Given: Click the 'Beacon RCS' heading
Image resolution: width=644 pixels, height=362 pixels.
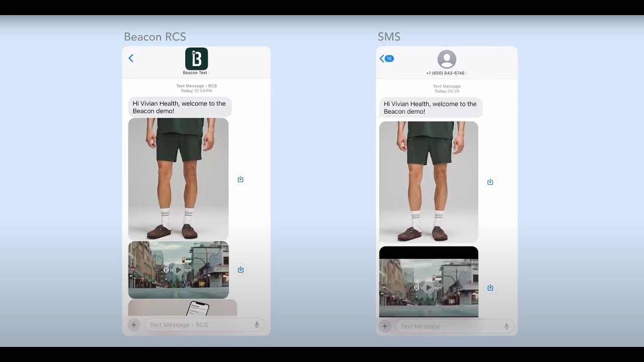Looking at the screenshot, I should point(155,37).
